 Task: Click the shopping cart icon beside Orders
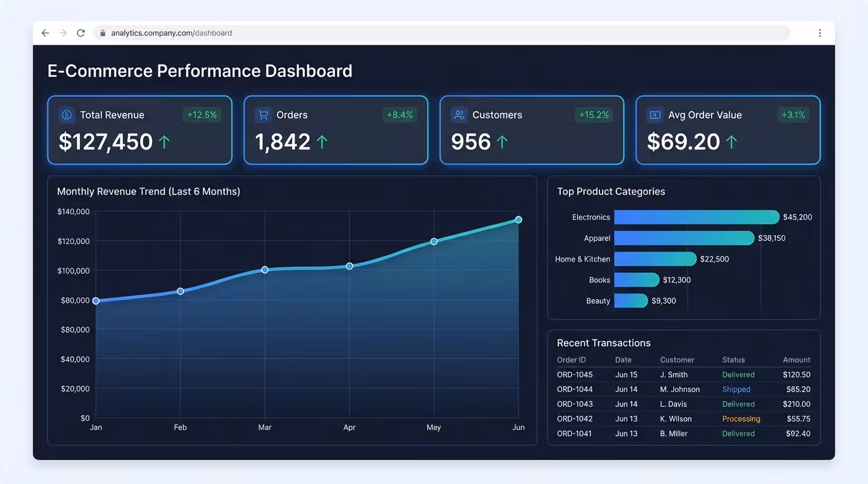point(263,115)
